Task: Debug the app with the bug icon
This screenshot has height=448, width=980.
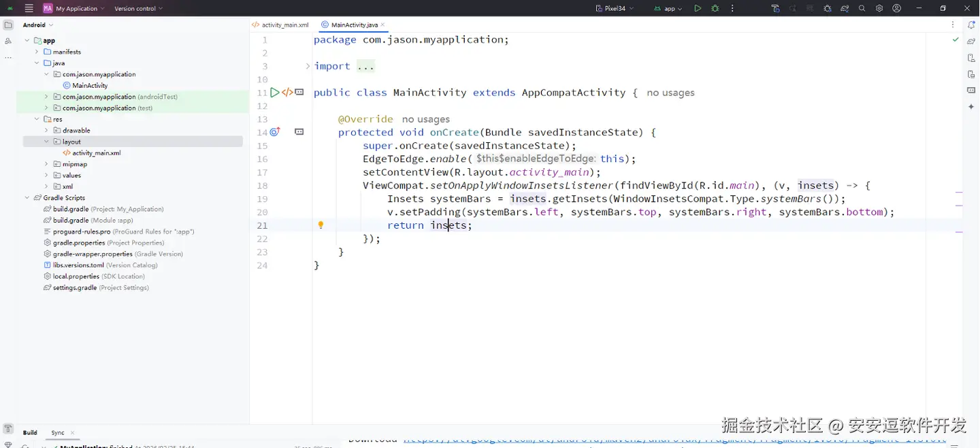Action: click(715, 8)
